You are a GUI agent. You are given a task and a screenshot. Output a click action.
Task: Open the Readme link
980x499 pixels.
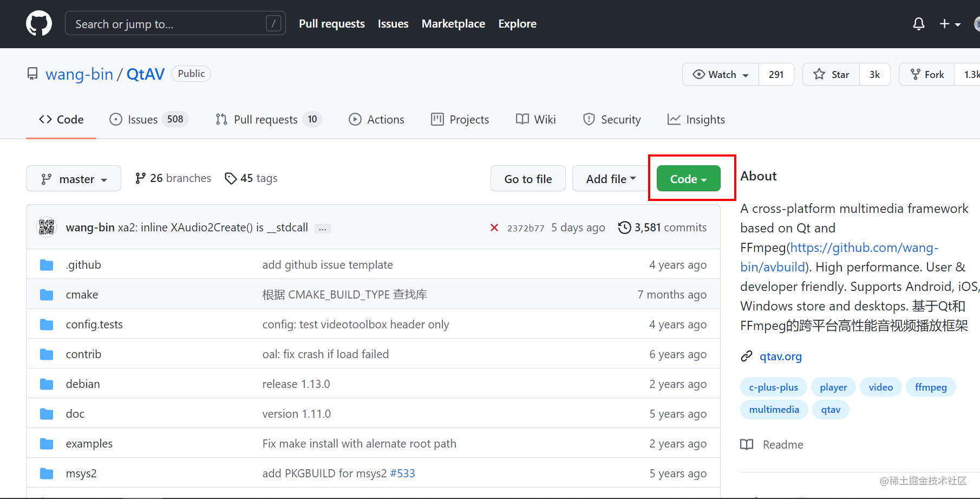coord(772,444)
